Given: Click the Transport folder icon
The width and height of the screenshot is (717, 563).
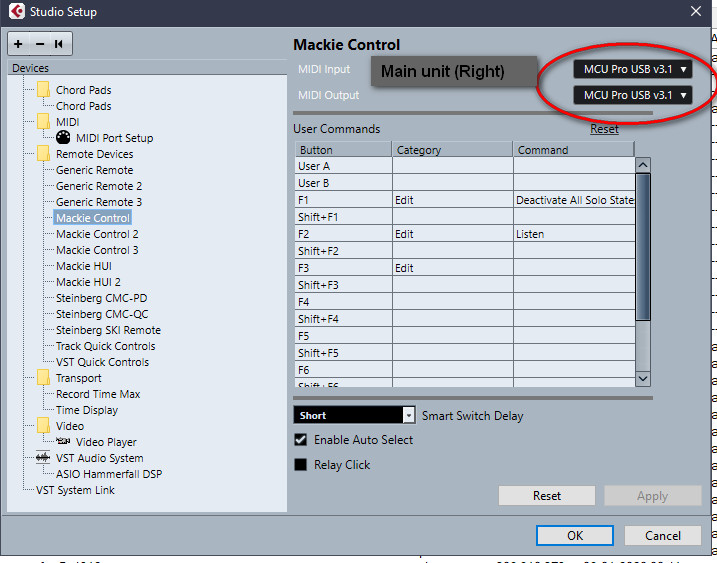Looking at the screenshot, I should (43, 377).
